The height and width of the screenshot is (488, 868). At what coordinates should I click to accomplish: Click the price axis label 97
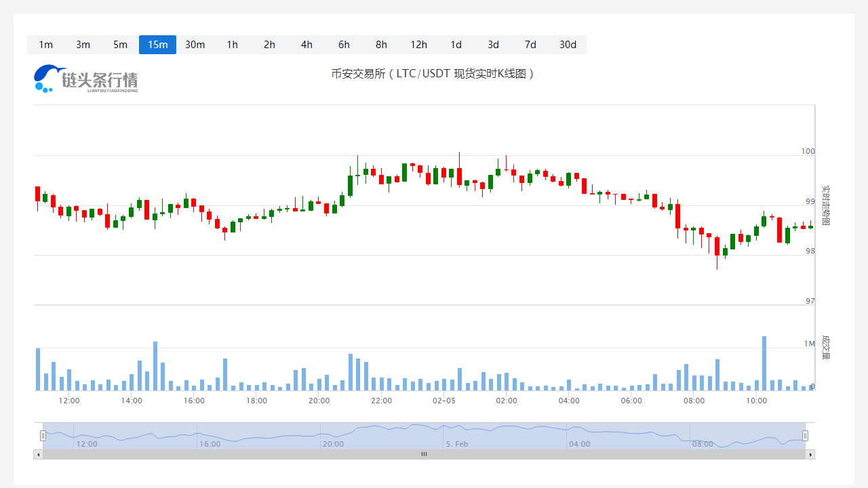pos(810,301)
